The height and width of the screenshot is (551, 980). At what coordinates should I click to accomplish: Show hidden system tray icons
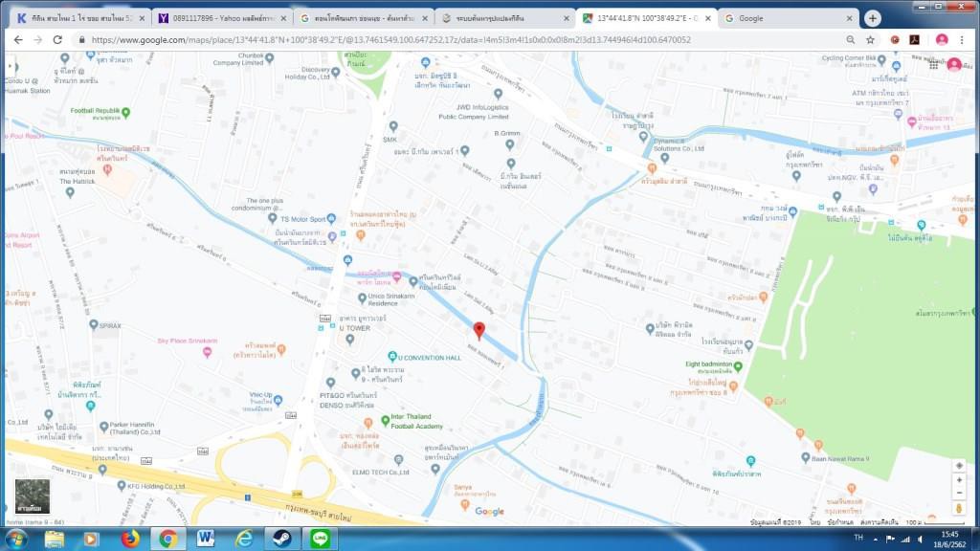click(x=875, y=540)
